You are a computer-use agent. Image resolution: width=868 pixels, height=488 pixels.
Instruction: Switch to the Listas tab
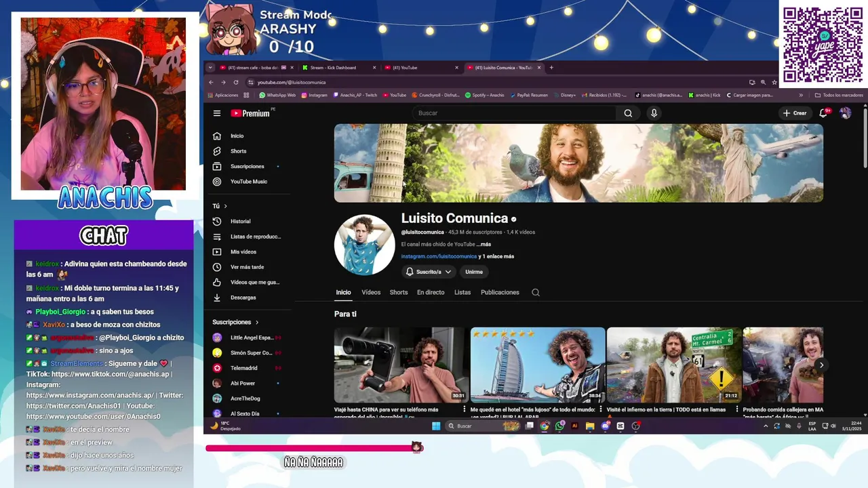pos(462,293)
